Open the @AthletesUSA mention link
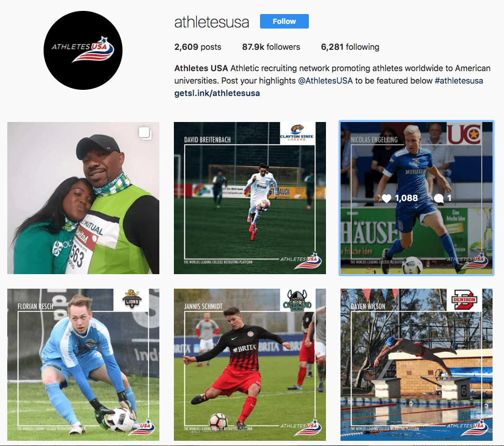Image resolution: width=504 pixels, height=446 pixels. (x=325, y=80)
